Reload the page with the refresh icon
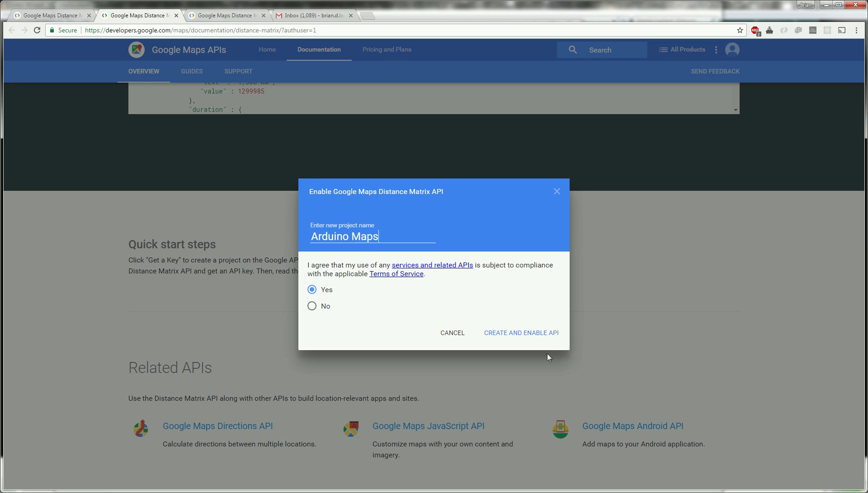 (x=37, y=30)
